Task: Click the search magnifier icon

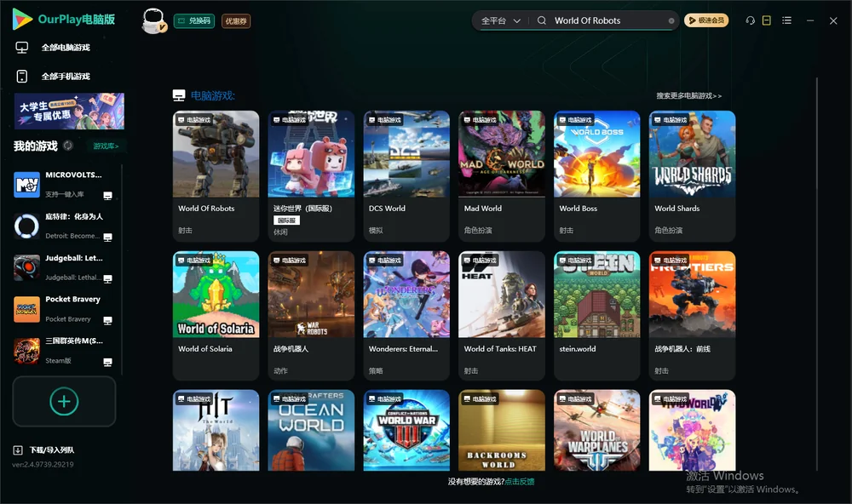Action: [542, 20]
